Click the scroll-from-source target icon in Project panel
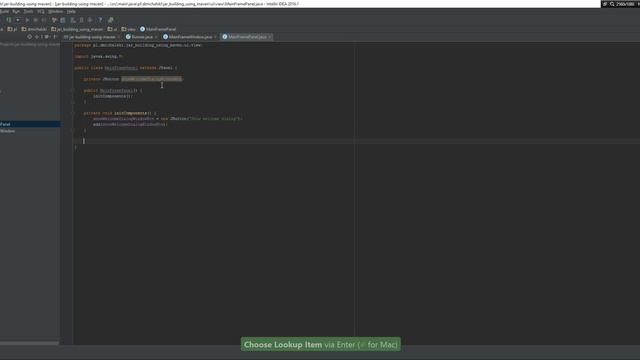This screenshot has width=640, height=360. click(x=29, y=37)
